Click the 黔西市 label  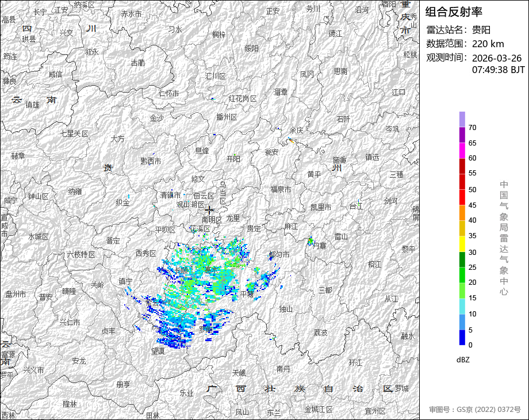151,161
